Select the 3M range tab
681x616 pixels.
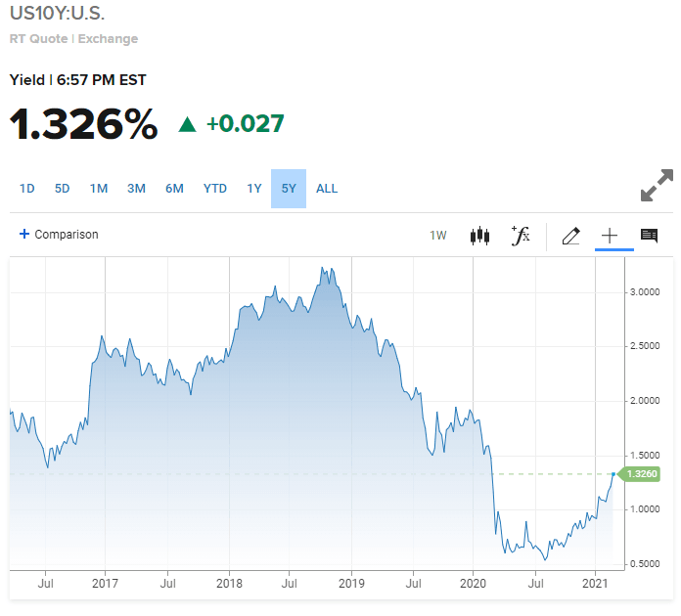pyautogui.click(x=136, y=189)
